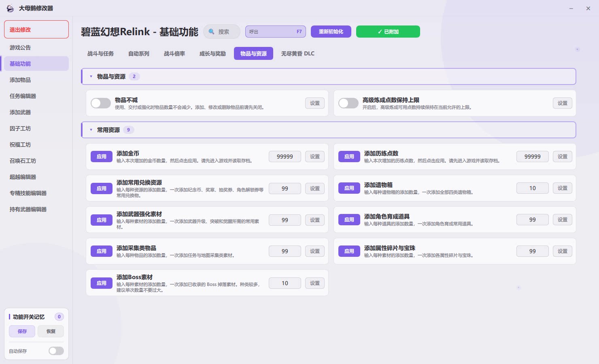Navigate to 召唤石工坊 sidebar item
599x364 pixels.
[36, 161]
